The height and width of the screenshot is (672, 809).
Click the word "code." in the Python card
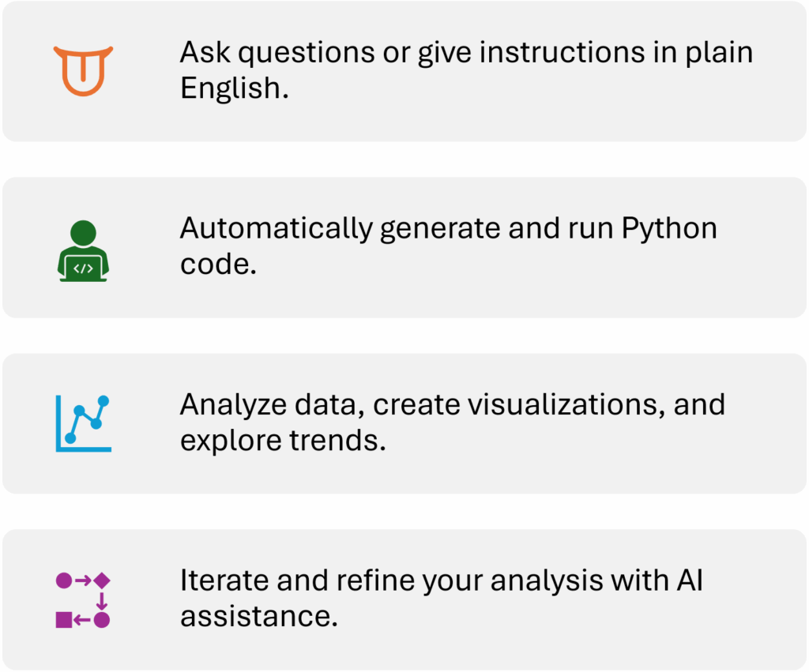[x=218, y=264]
